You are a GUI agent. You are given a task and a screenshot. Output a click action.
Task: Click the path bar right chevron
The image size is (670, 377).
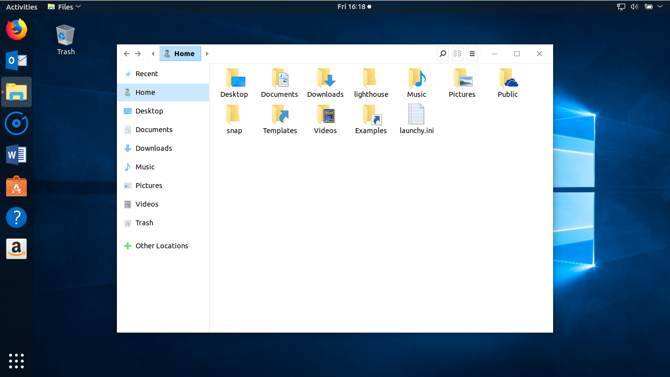click(207, 53)
